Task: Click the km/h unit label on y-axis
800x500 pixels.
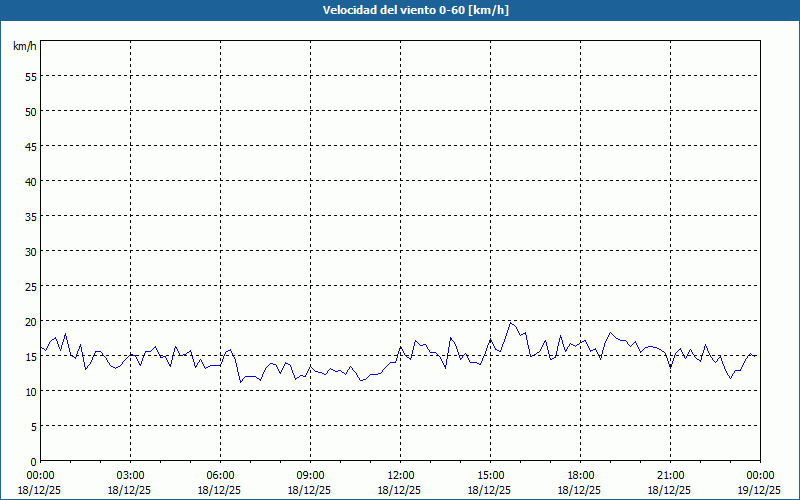Action: [x=25, y=46]
